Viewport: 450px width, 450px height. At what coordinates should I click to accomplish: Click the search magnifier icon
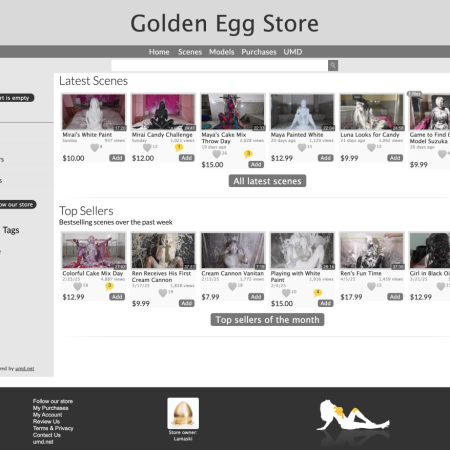click(x=333, y=65)
